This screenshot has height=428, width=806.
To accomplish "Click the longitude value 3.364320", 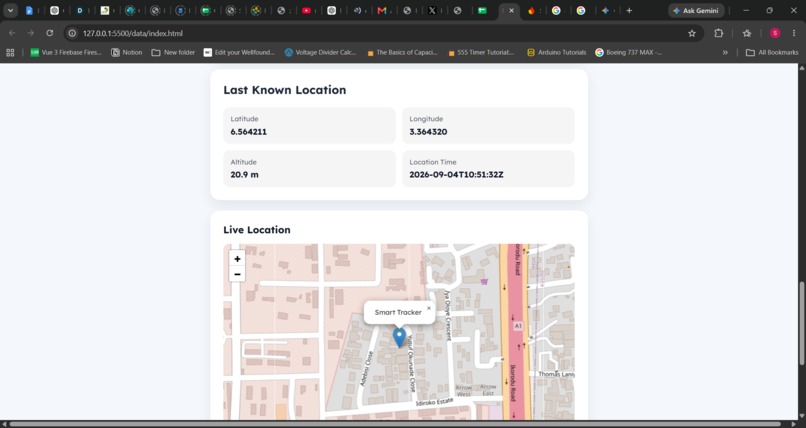I will pos(428,132).
